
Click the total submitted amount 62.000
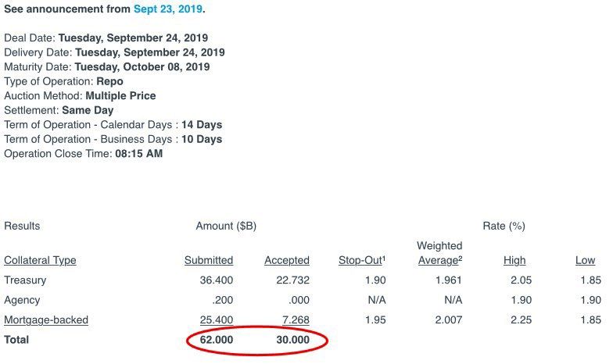point(216,340)
